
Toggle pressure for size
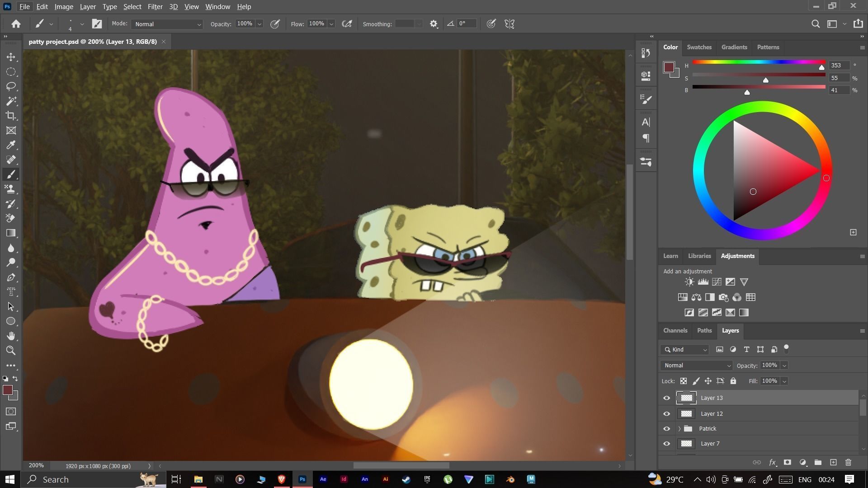491,24
